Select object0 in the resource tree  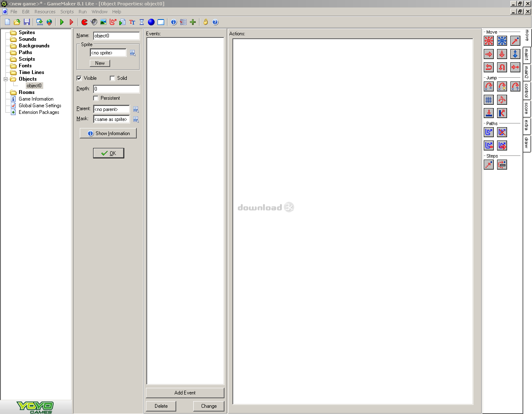tap(34, 86)
